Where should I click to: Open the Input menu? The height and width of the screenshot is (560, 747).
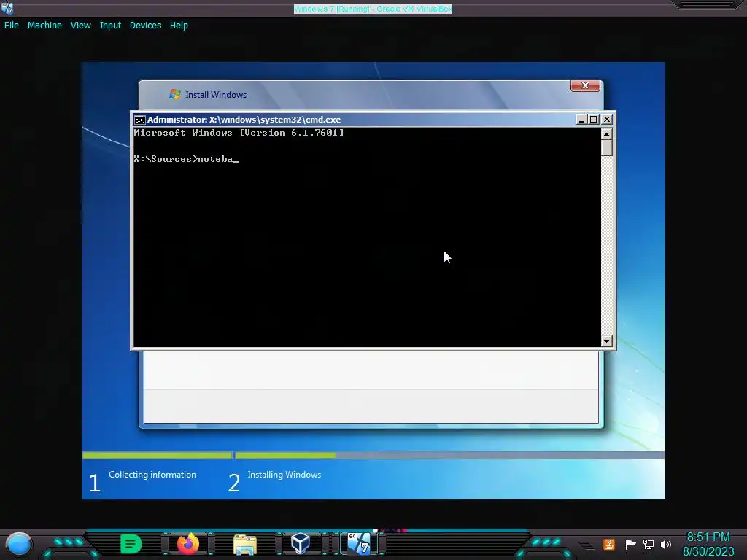(x=110, y=26)
